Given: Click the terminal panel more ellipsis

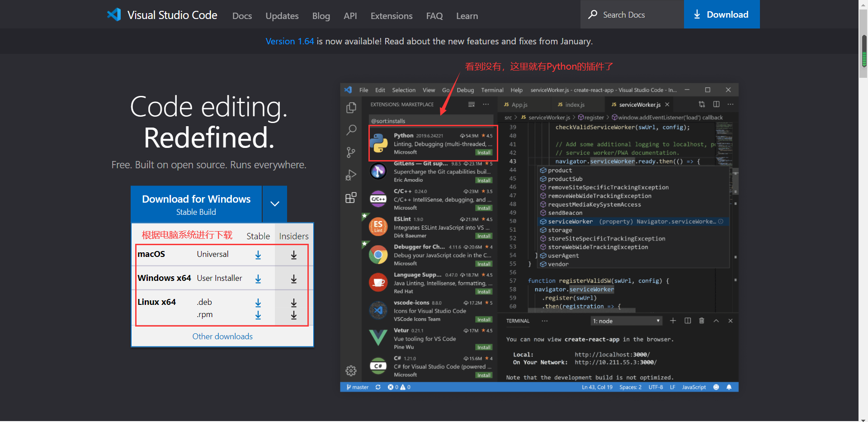Looking at the screenshot, I should pos(545,321).
